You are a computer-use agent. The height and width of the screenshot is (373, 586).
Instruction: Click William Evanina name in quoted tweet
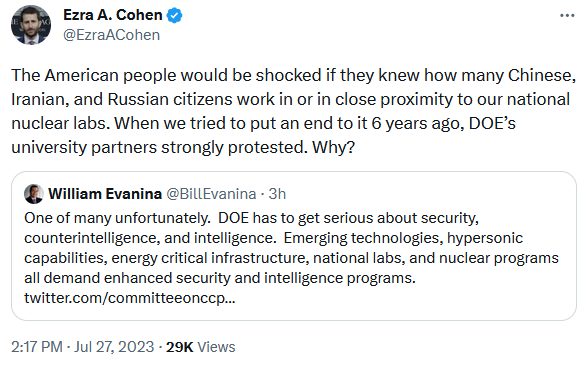pos(105,194)
